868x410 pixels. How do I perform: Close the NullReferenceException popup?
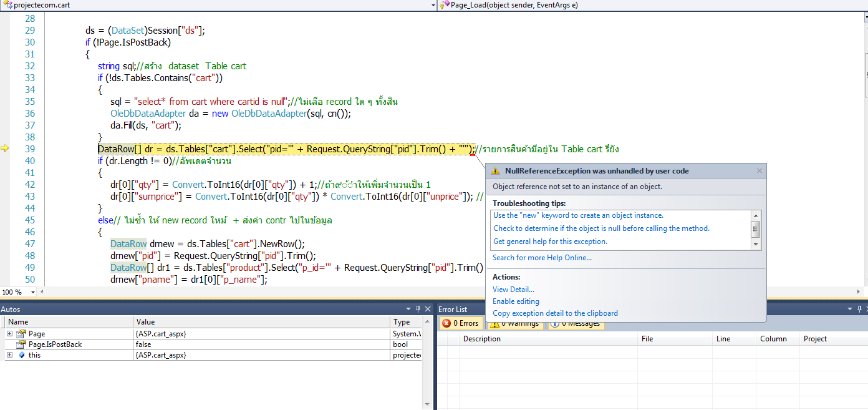[759, 170]
